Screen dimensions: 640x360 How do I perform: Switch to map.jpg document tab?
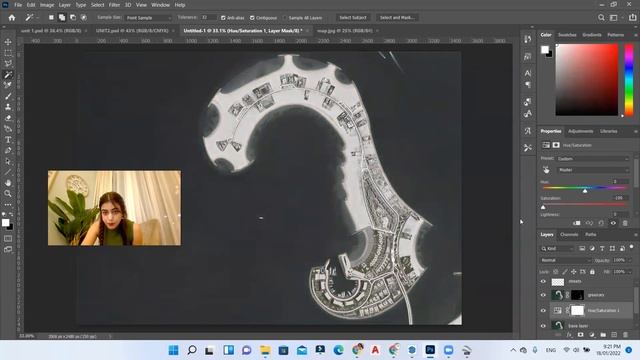[345, 31]
